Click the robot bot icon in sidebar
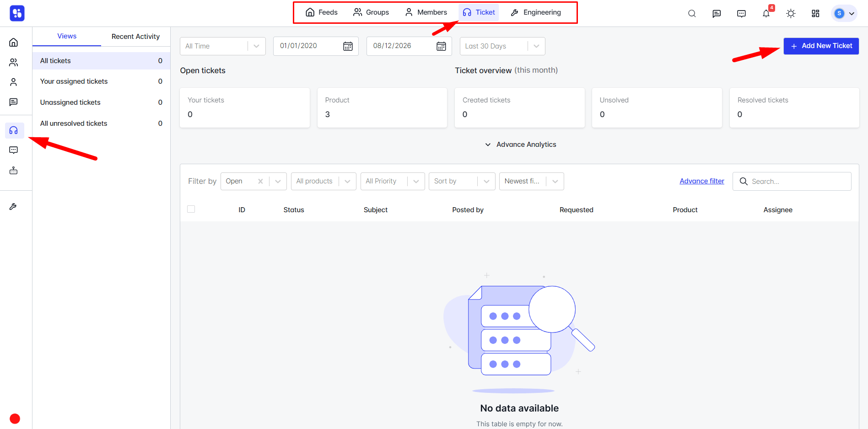The image size is (868, 429). (14, 171)
